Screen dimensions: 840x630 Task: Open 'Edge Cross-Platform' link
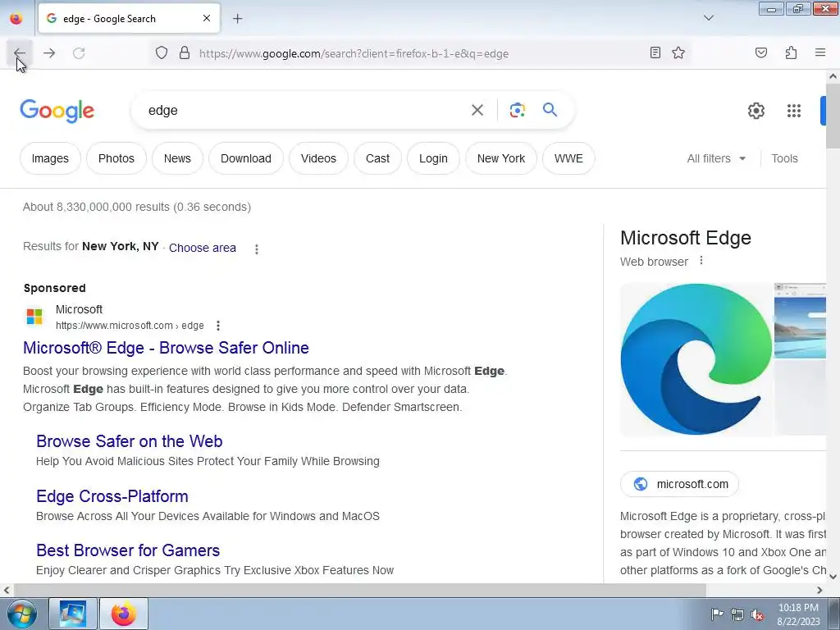[x=112, y=496]
